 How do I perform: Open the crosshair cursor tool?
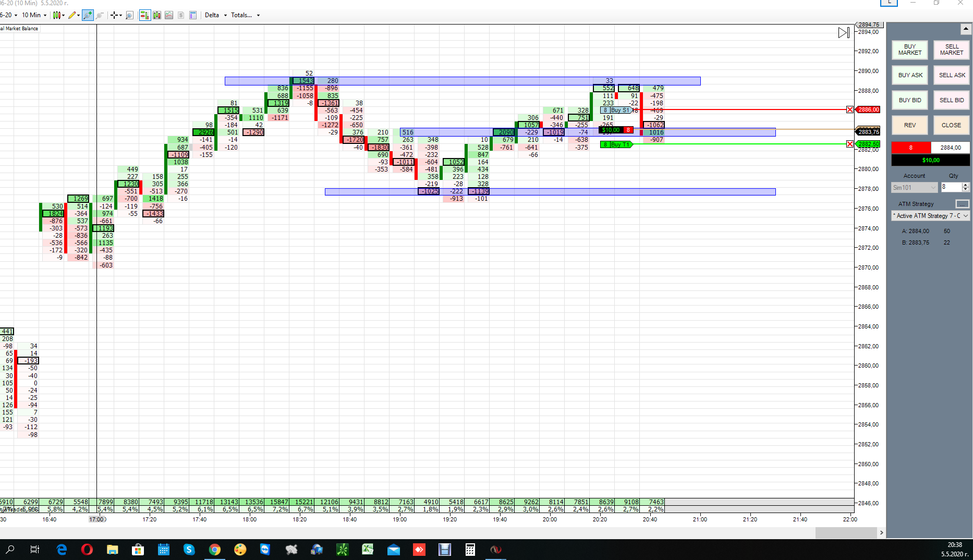114,15
